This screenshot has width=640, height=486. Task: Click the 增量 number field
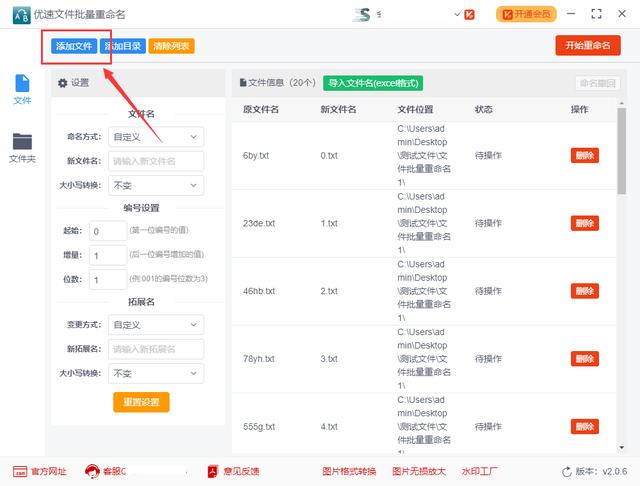tap(108, 255)
